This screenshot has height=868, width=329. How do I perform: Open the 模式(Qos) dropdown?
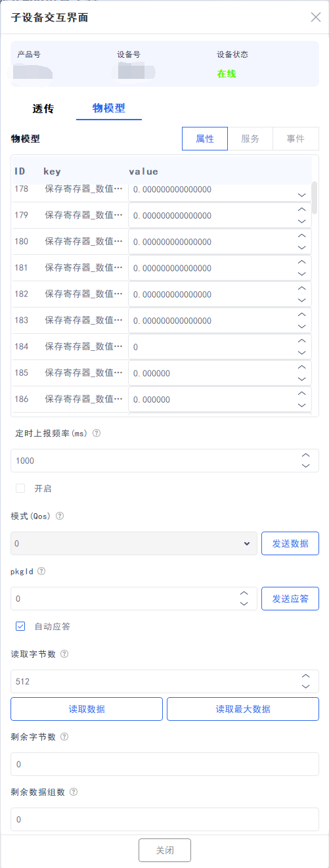(134, 543)
